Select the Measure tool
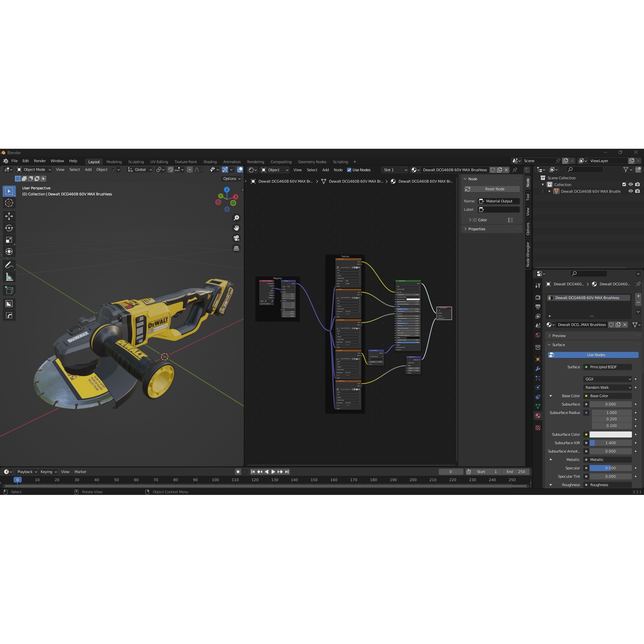This screenshot has height=644, width=644. pos(9,277)
